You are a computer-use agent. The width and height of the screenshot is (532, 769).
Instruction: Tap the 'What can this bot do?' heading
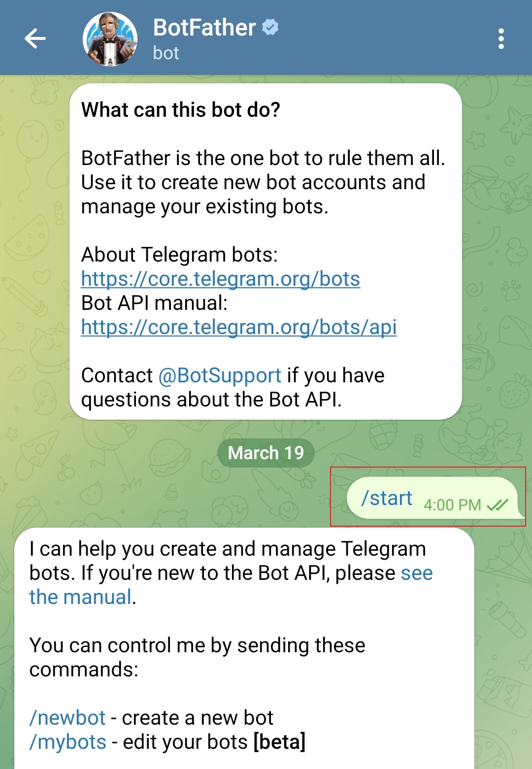click(x=181, y=109)
